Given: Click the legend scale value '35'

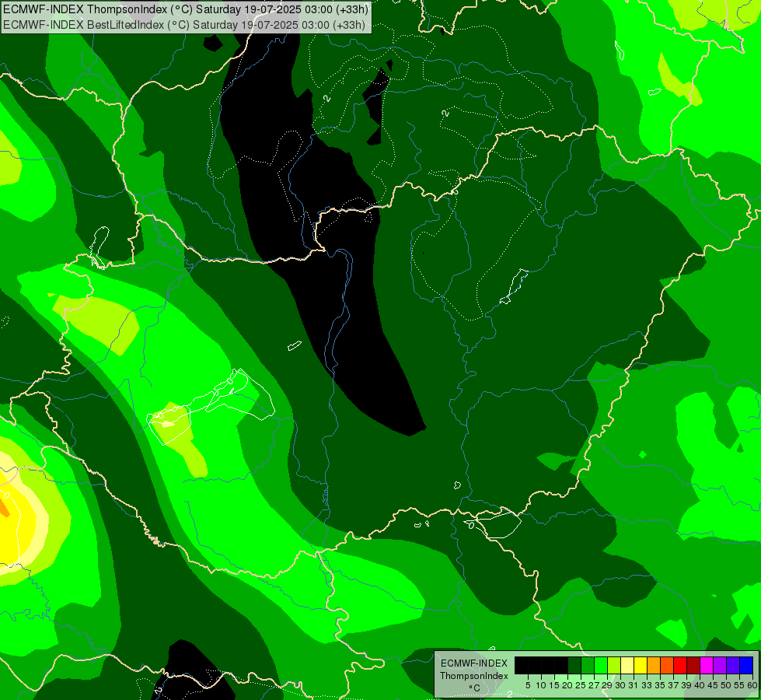Looking at the screenshot, I should click(660, 685).
